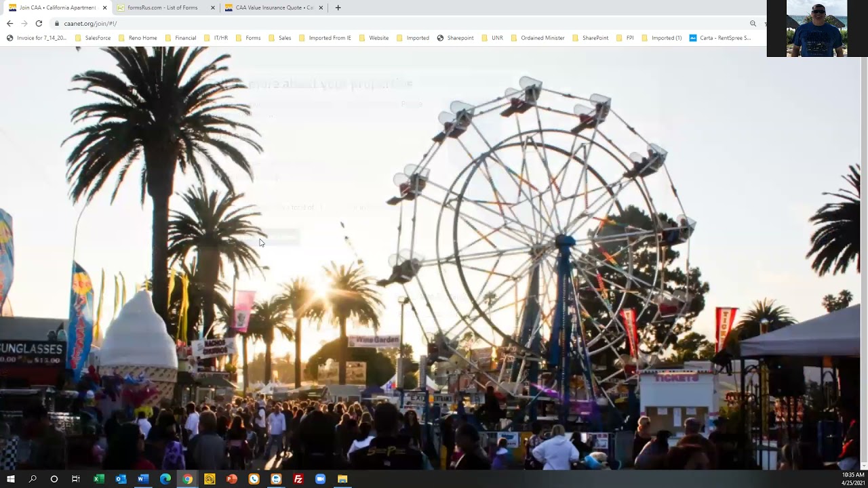
Task: Open Microsoft Edge from the taskbar
Action: pyautogui.click(x=165, y=479)
